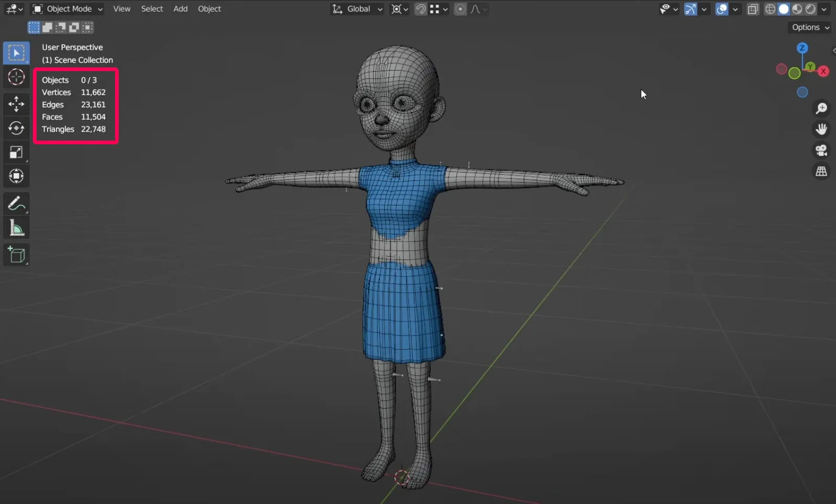Click the blue Z axis gizmo ball
This screenshot has width=836, height=504.
point(802,48)
